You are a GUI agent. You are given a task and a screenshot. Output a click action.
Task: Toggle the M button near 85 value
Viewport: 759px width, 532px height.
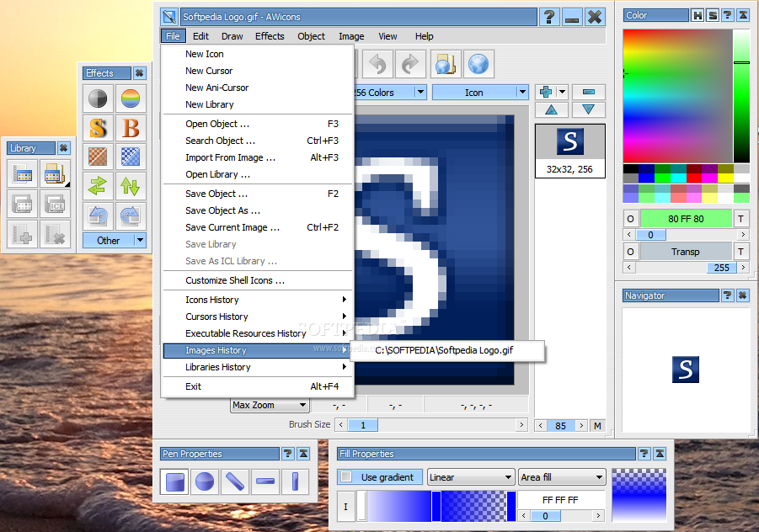click(597, 426)
